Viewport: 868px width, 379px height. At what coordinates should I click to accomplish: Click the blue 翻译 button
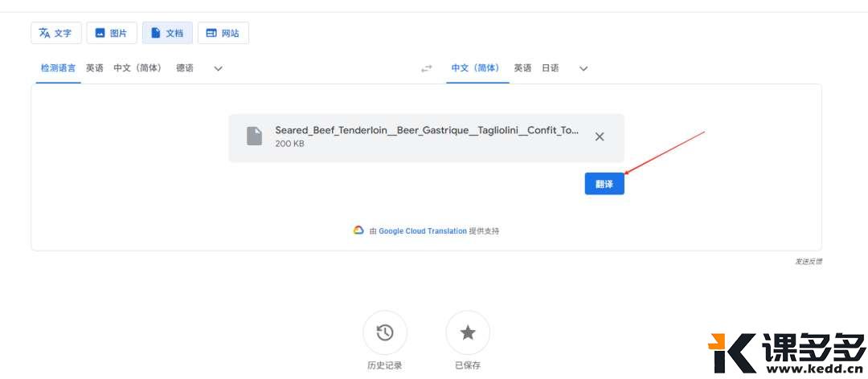click(x=604, y=184)
